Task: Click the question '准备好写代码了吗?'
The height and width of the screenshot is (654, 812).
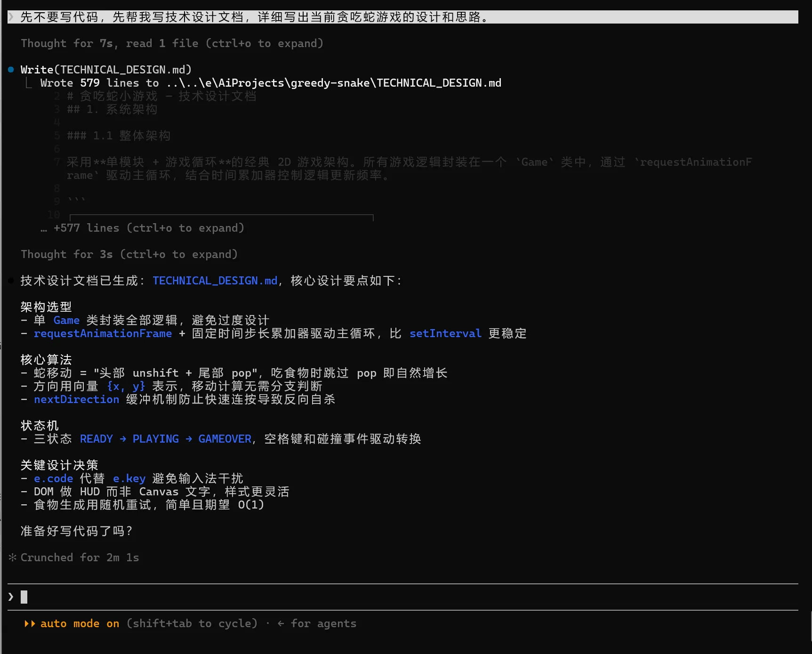Action: tap(77, 531)
